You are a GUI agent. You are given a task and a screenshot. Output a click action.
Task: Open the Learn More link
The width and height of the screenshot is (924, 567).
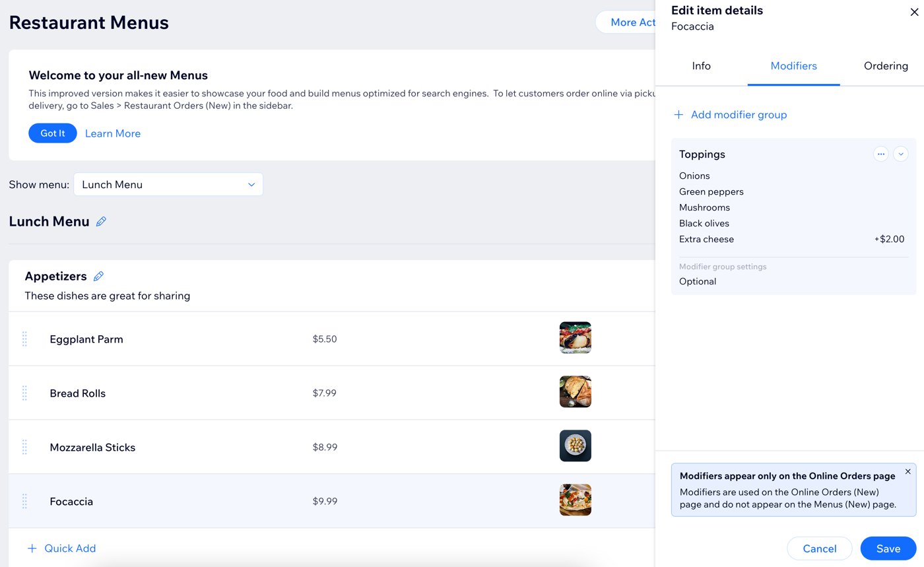coord(113,133)
